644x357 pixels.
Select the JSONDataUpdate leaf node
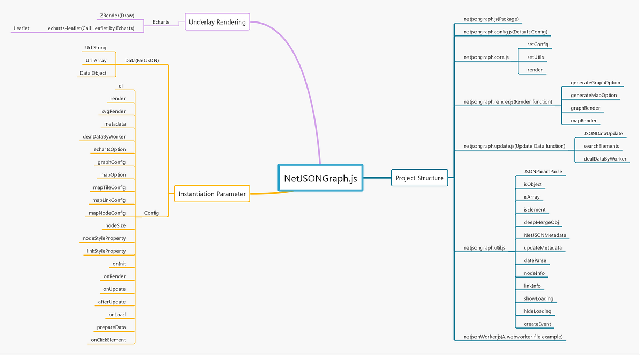(x=602, y=134)
